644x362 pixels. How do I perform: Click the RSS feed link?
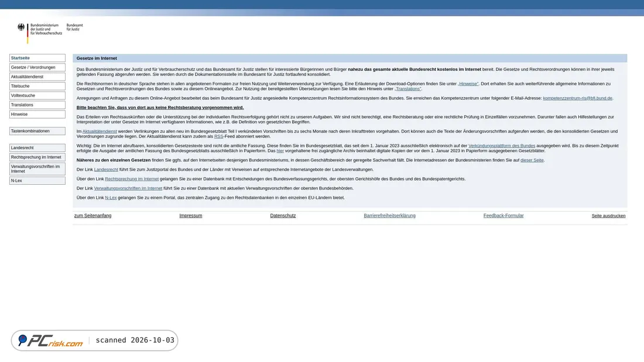tap(218, 136)
